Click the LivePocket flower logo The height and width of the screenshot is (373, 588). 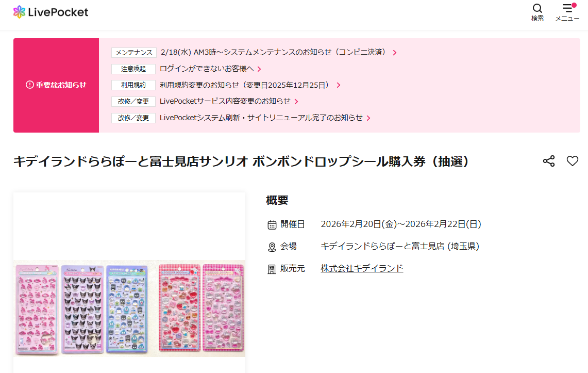pos(19,12)
